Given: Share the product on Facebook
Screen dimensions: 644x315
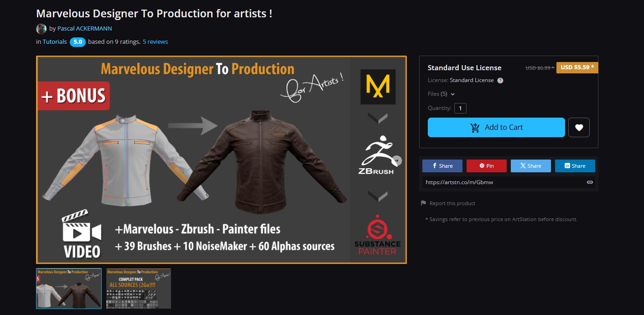Looking at the screenshot, I should click(x=442, y=166).
